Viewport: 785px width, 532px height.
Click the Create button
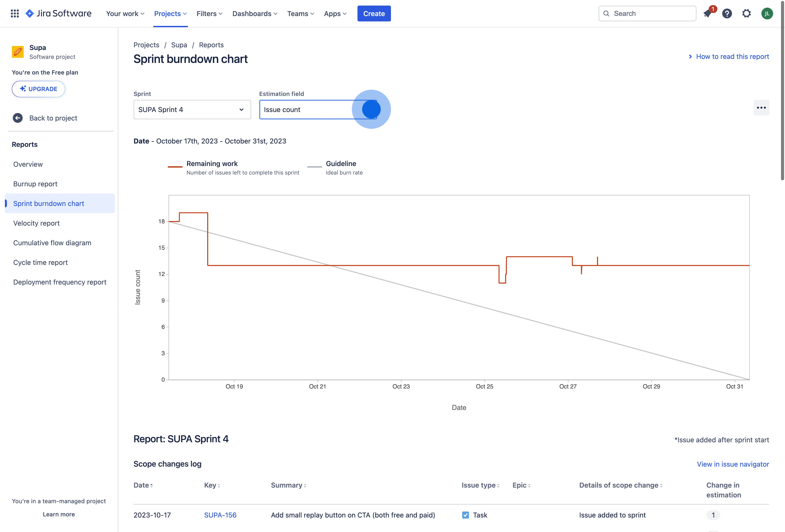374,14
